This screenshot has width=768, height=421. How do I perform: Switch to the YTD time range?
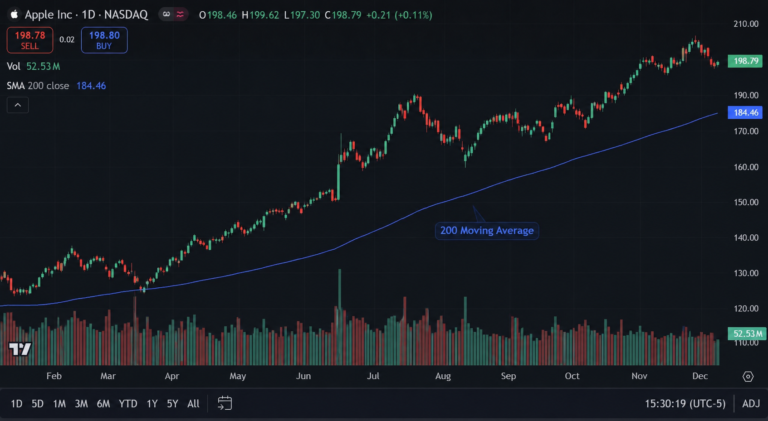tap(128, 404)
